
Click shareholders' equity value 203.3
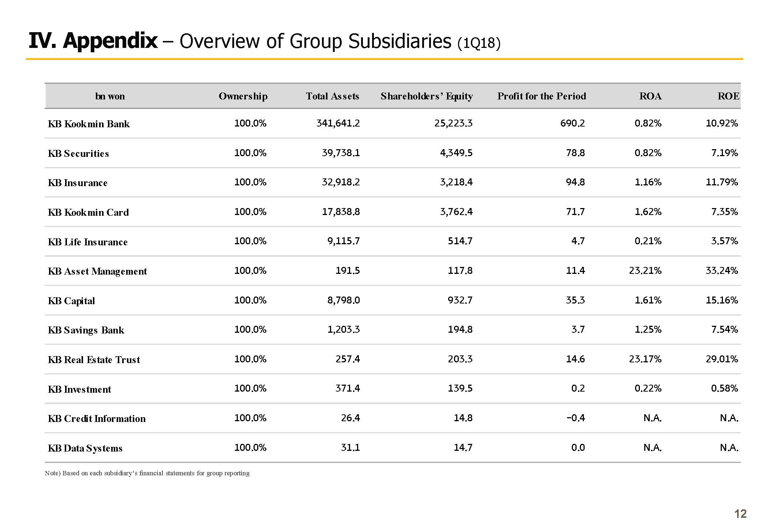point(460,359)
